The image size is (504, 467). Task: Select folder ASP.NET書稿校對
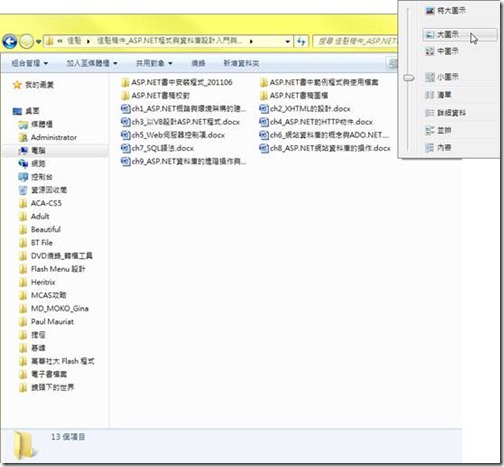click(155, 96)
